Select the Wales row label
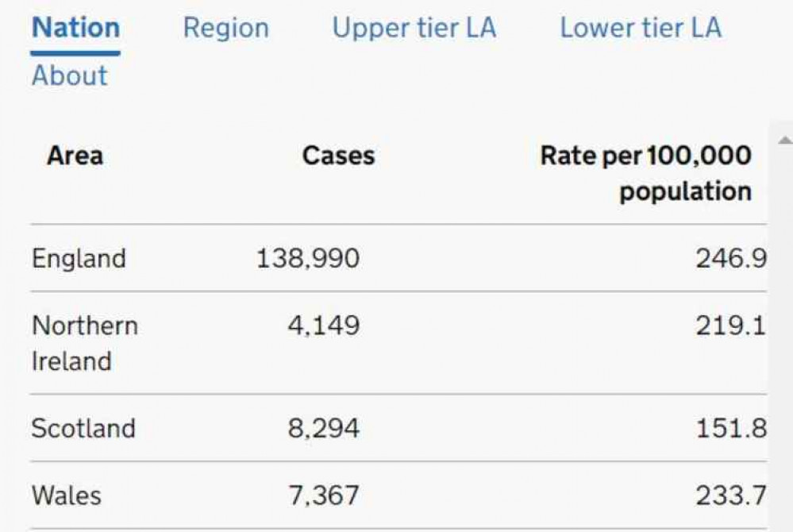793x532 pixels. point(66,496)
